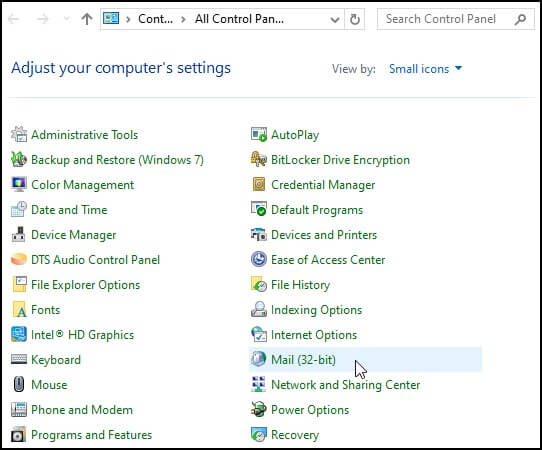Click the Cont... breadcrumb segment
The image size is (542, 450).
coord(155,19)
